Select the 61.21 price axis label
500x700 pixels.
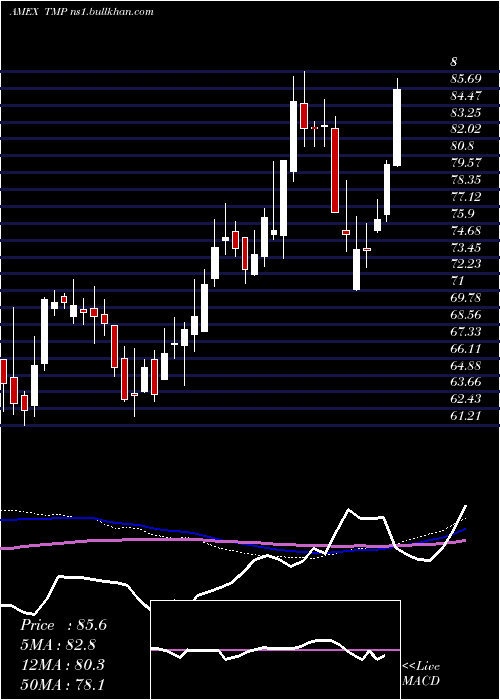(466, 415)
